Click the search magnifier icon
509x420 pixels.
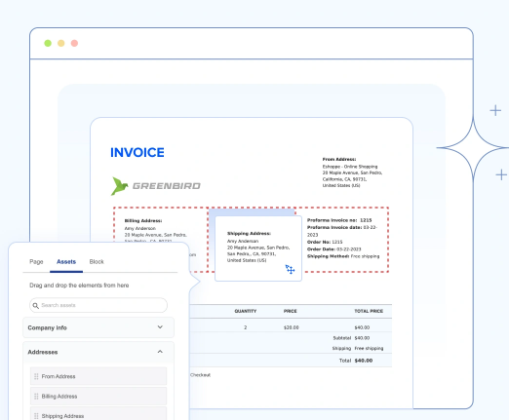[x=36, y=306]
